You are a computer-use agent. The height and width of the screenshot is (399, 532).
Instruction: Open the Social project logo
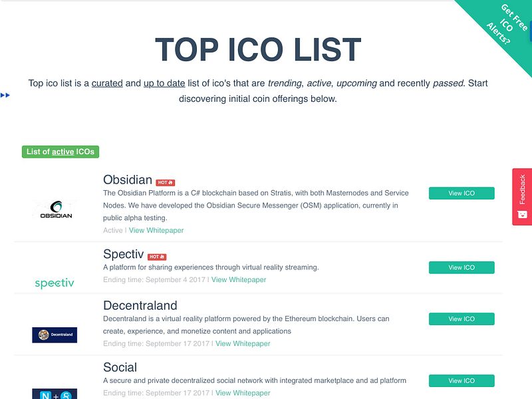pos(55,396)
